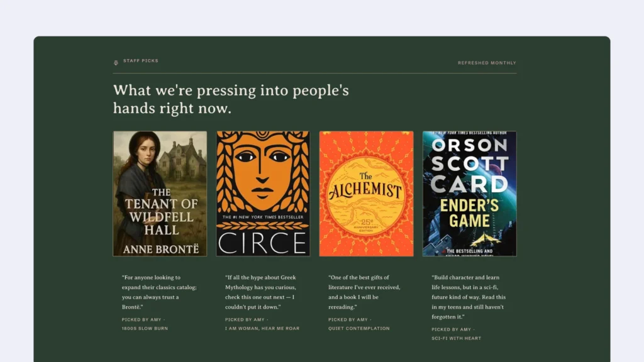Open the Circe book cover

(264, 194)
